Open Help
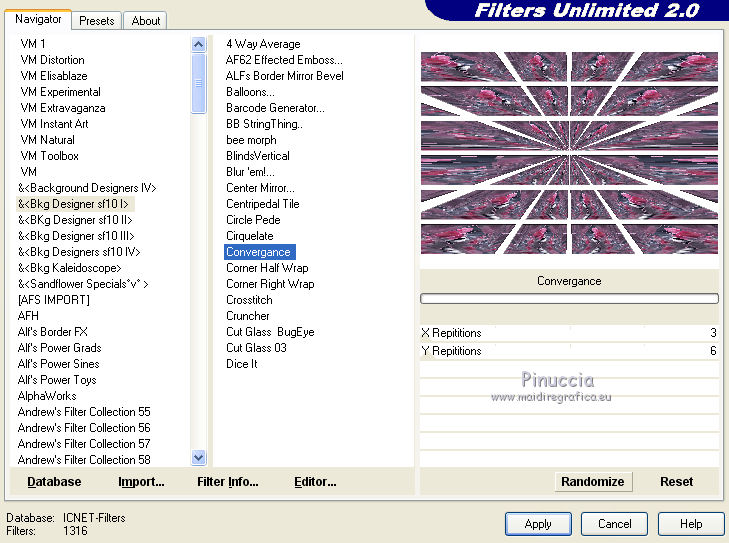 point(691,524)
